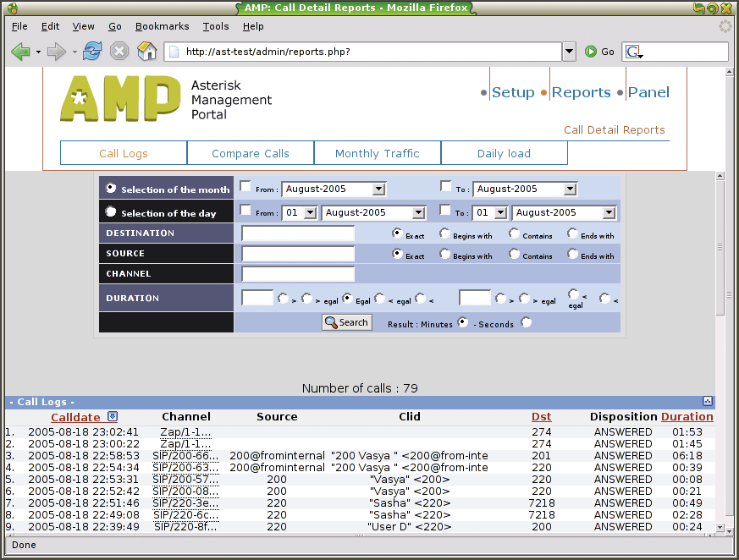Image resolution: width=739 pixels, height=560 pixels.
Task: Click the Google search engine icon
Action: tap(632, 52)
